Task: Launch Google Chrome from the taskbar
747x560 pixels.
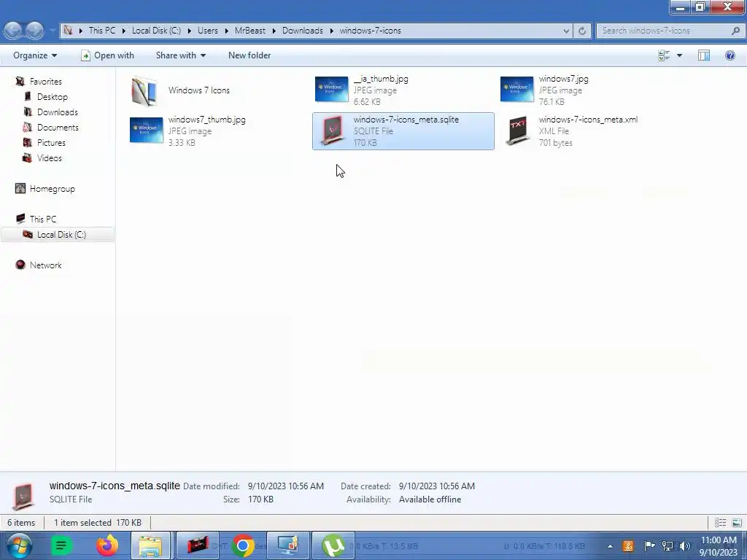Action: [243, 545]
